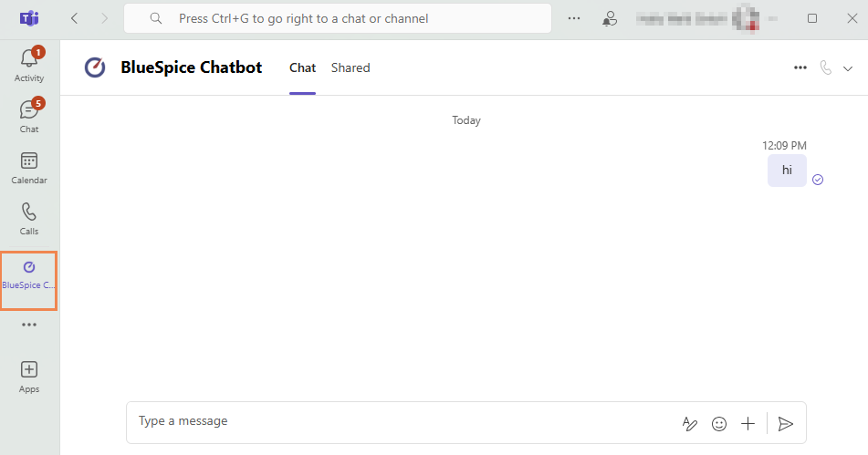Expand the call options chevron

point(848,67)
